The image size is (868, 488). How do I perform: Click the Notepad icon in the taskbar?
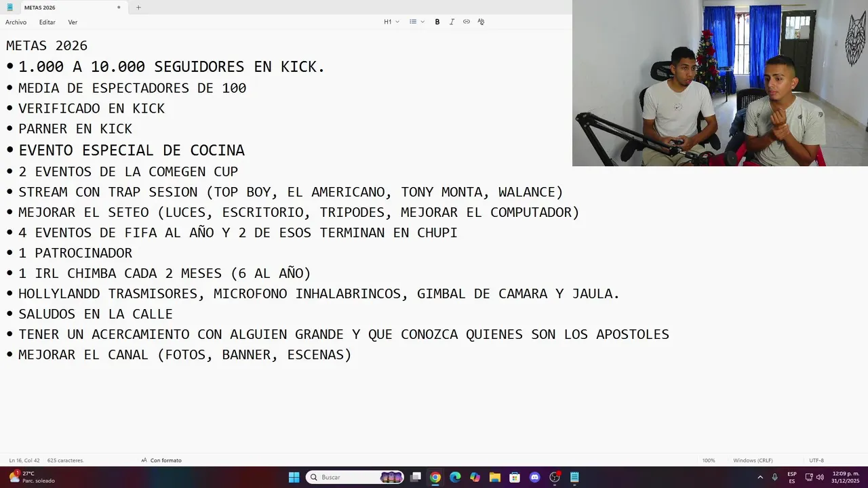[574, 477]
